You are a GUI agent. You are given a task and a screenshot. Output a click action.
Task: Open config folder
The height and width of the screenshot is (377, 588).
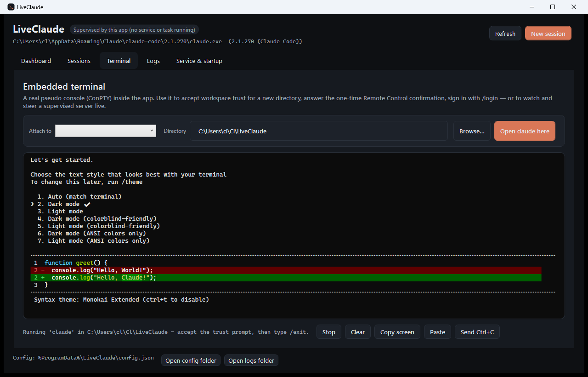(x=191, y=360)
